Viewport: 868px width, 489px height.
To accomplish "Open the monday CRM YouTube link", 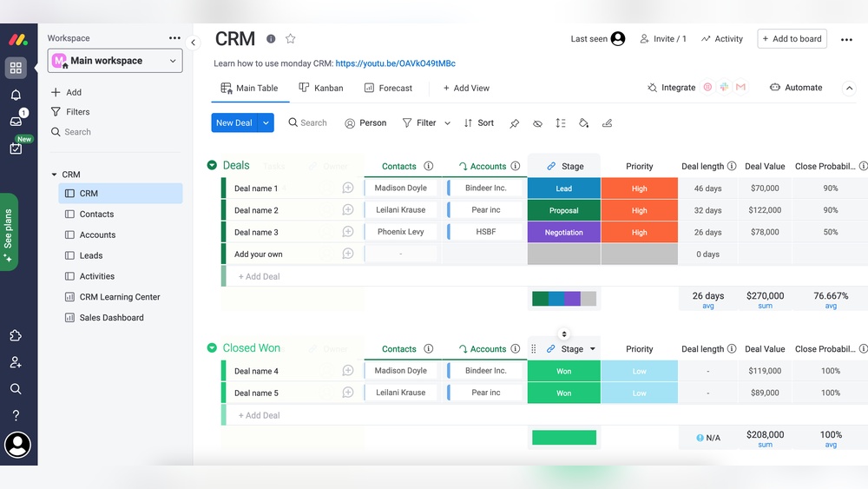I will pos(395,63).
